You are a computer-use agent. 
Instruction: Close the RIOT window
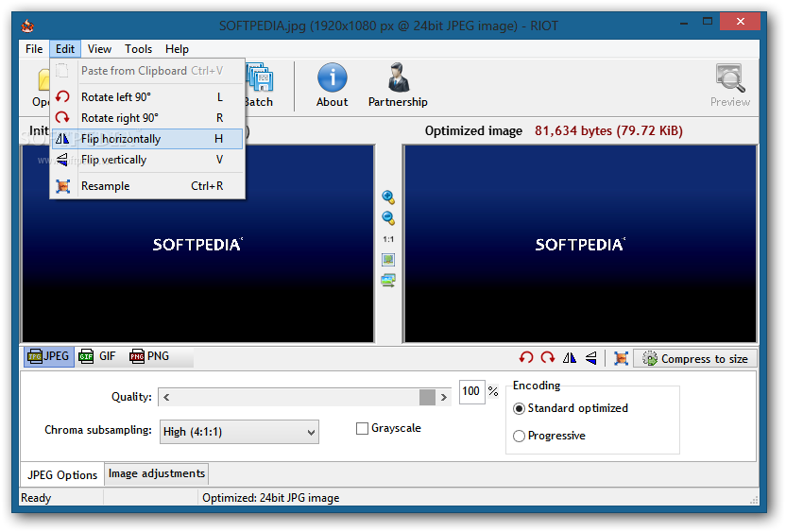pyautogui.click(x=741, y=22)
